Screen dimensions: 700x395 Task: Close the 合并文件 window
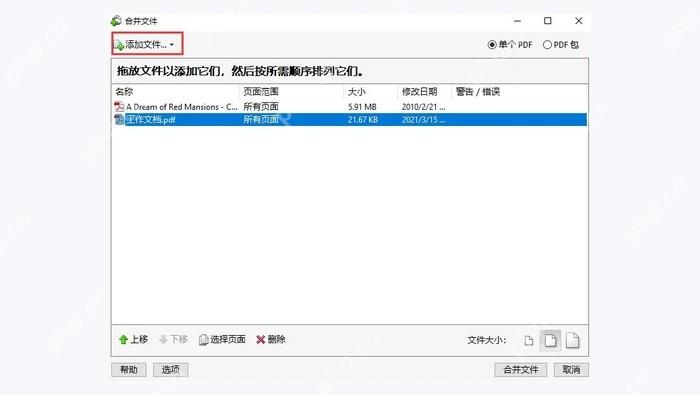tap(579, 21)
